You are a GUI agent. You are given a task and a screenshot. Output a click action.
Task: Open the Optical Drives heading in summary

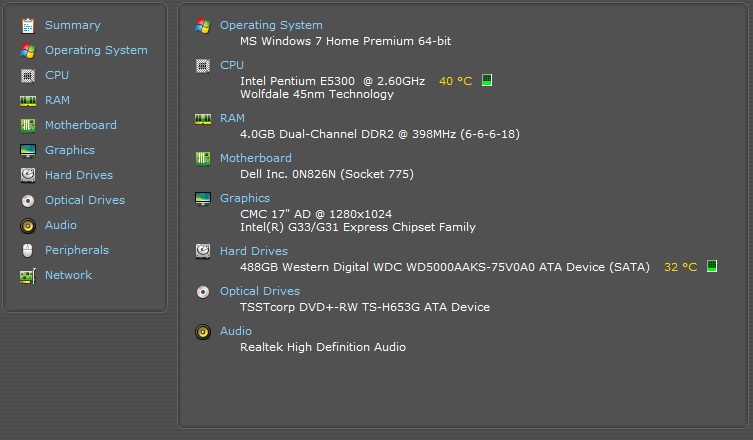pos(260,291)
